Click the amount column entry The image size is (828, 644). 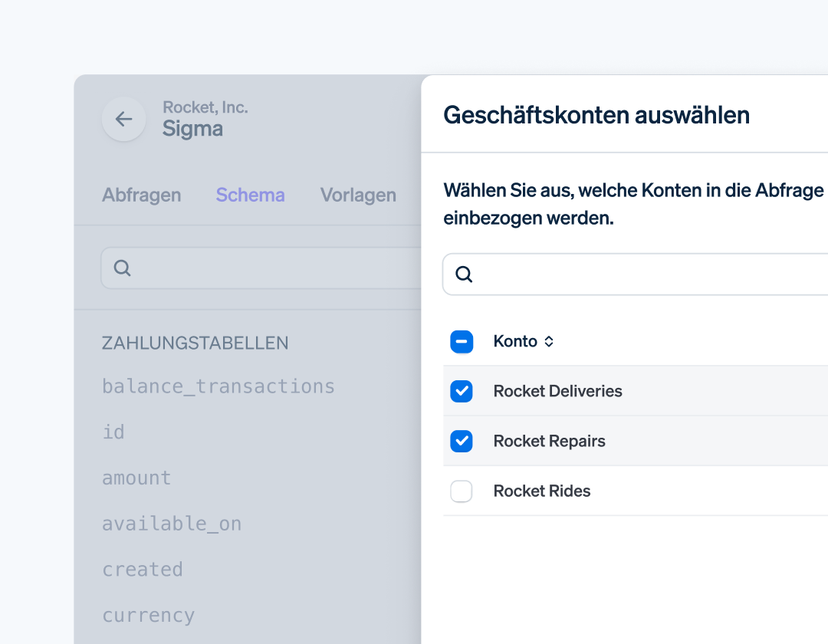pos(136,478)
